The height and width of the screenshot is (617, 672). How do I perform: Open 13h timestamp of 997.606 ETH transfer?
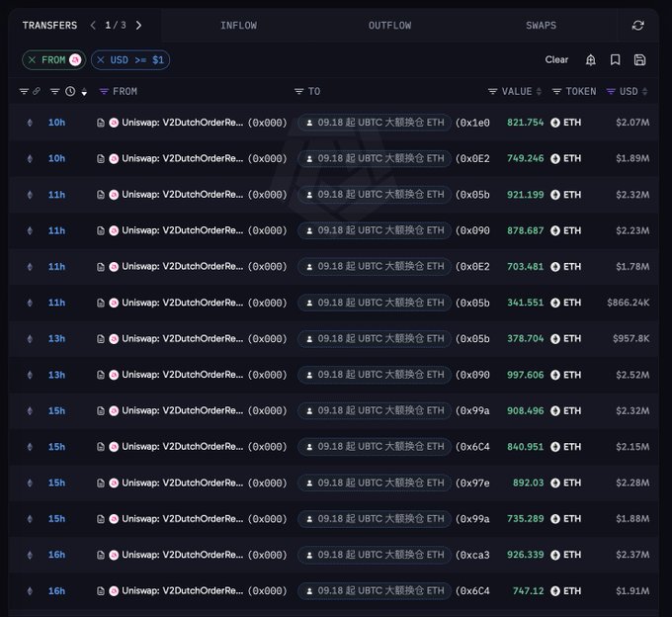(56, 375)
